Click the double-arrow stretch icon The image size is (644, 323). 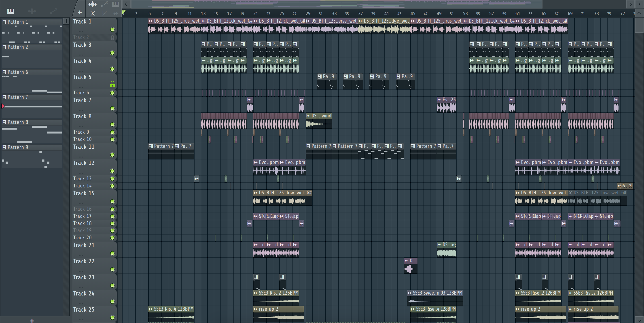(x=116, y=13)
